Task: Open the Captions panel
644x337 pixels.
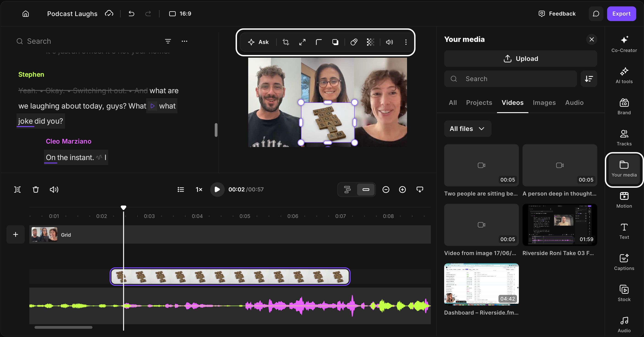Action: pyautogui.click(x=624, y=262)
